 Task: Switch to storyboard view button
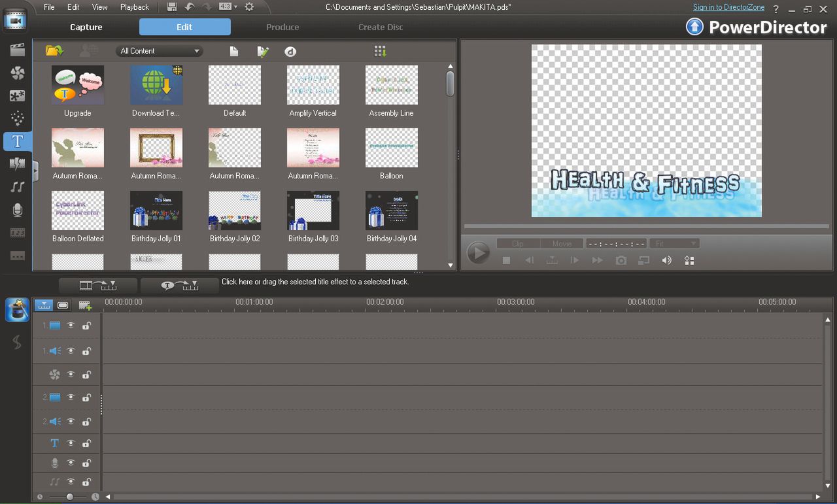click(63, 305)
